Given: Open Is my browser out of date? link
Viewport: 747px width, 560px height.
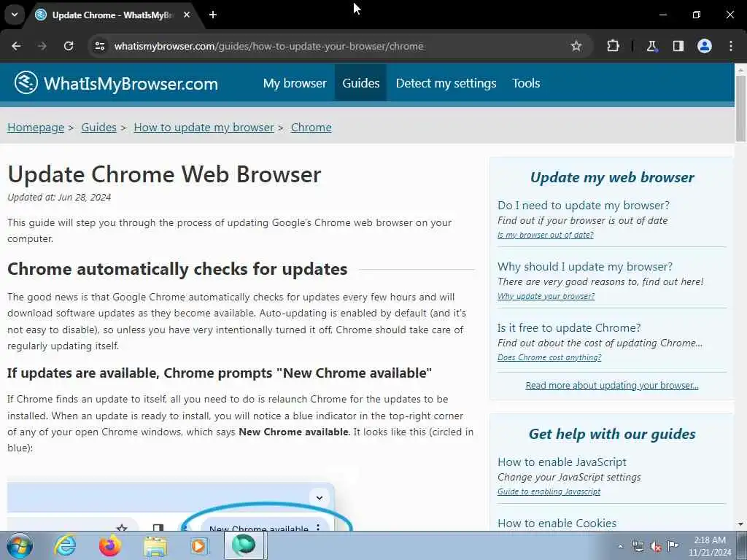Looking at the screenshot, I should (x=546, y=235).
